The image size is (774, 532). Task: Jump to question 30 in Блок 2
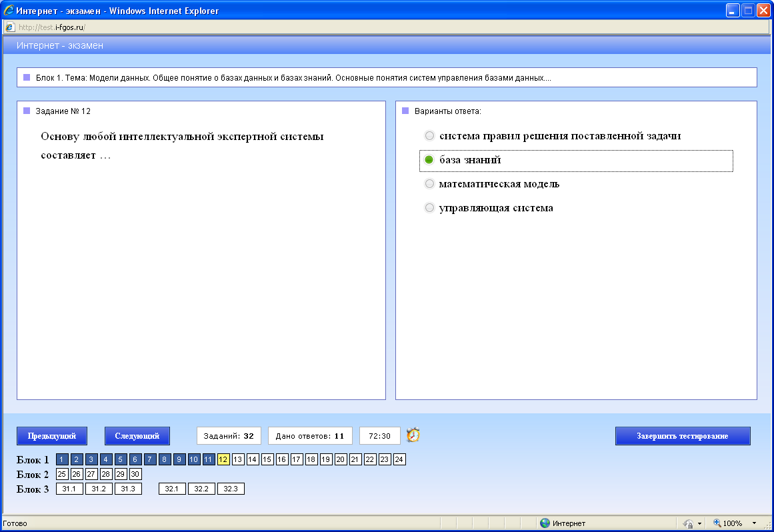pos(135,474)
